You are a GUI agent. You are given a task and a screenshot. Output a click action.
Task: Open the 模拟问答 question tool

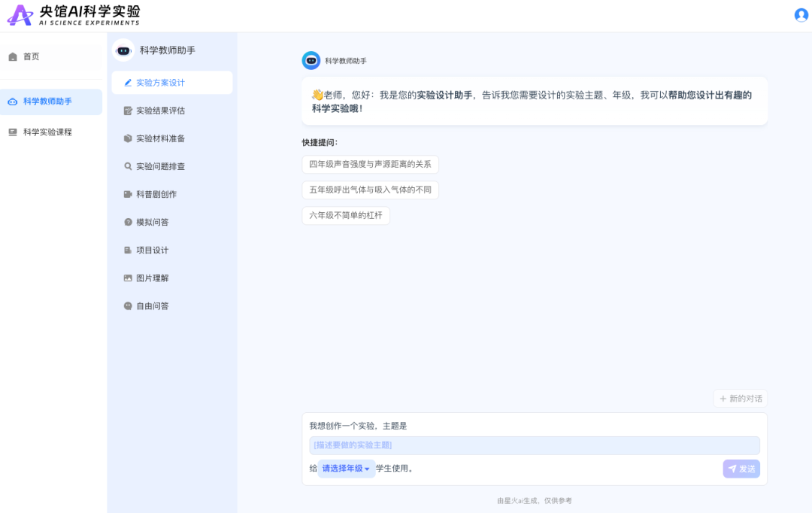click(128, 222)
